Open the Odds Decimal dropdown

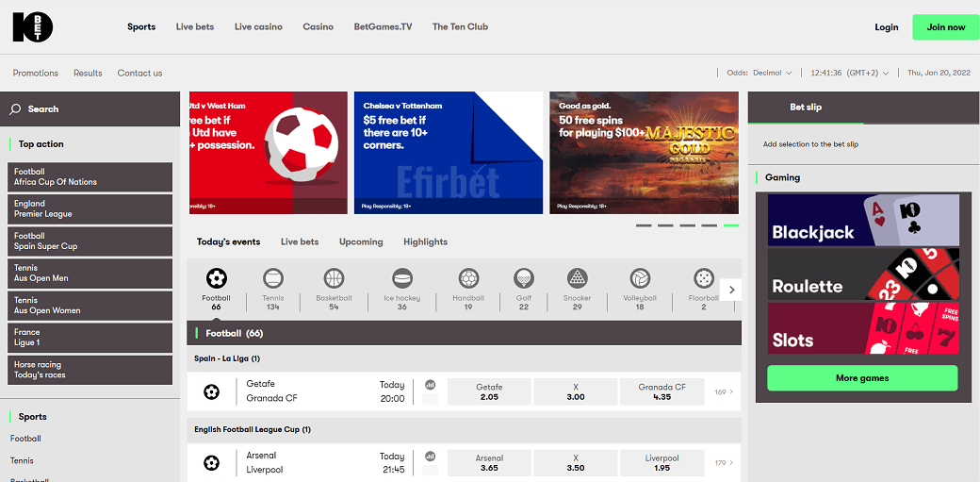(x=760, y=73)
